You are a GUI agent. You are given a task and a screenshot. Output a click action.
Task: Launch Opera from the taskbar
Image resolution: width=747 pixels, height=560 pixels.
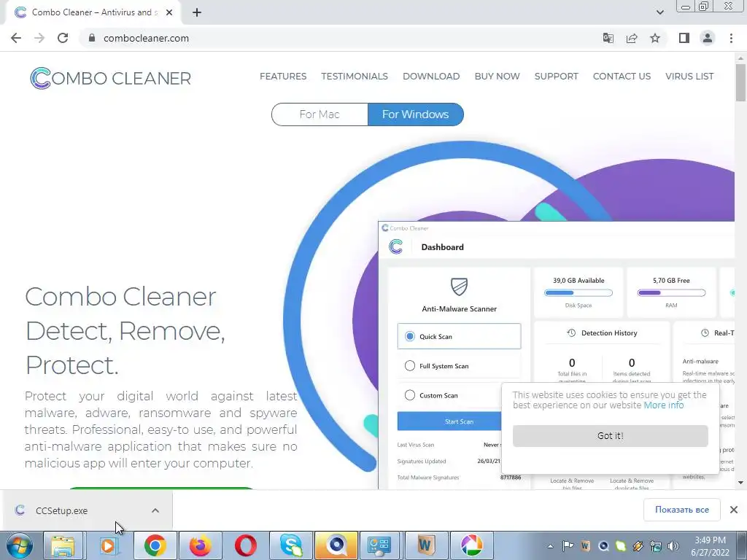pos(245,545)
